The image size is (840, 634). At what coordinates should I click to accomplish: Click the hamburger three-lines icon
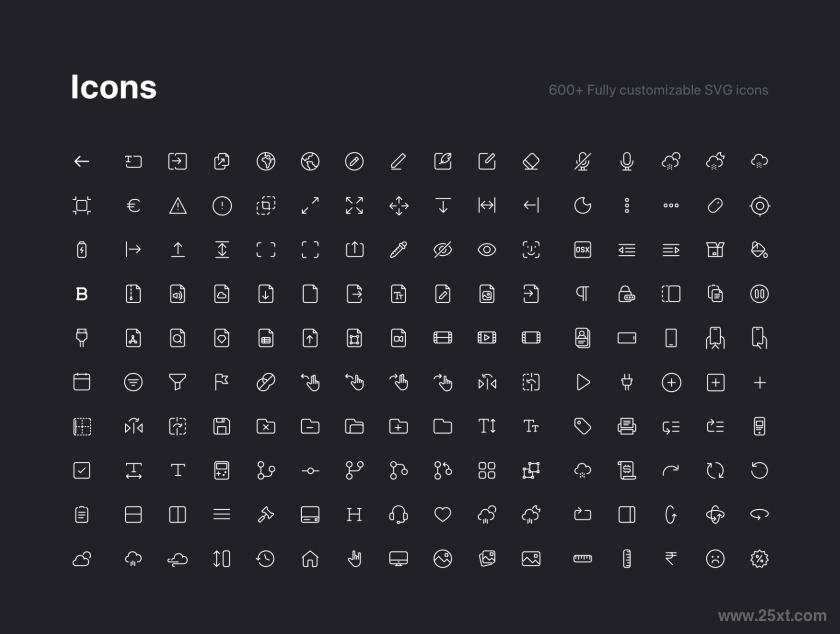point(222,514)
